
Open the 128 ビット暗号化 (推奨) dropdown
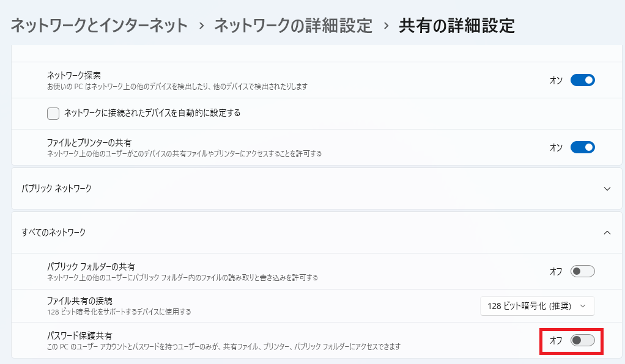click(538, 306)
